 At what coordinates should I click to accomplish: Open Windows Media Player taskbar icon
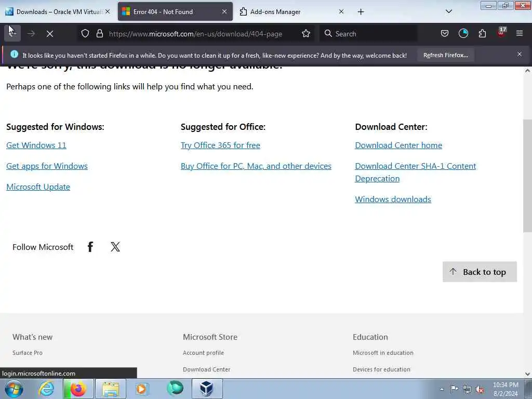pyautogui.click(x=142, y=389)
